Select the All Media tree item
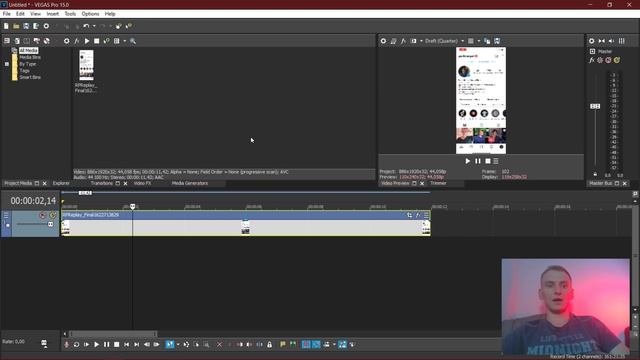The width and height of the screenshot is (640, 360). tap(29, 51)
